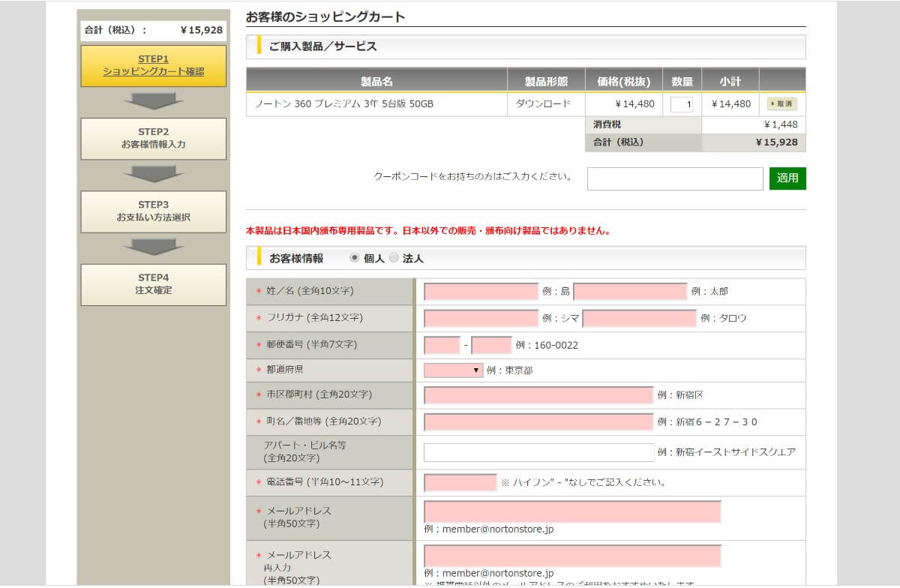Screen dimensions: 900x588
Task: Click the green 適用 coupon button
Action: (787, 178)
